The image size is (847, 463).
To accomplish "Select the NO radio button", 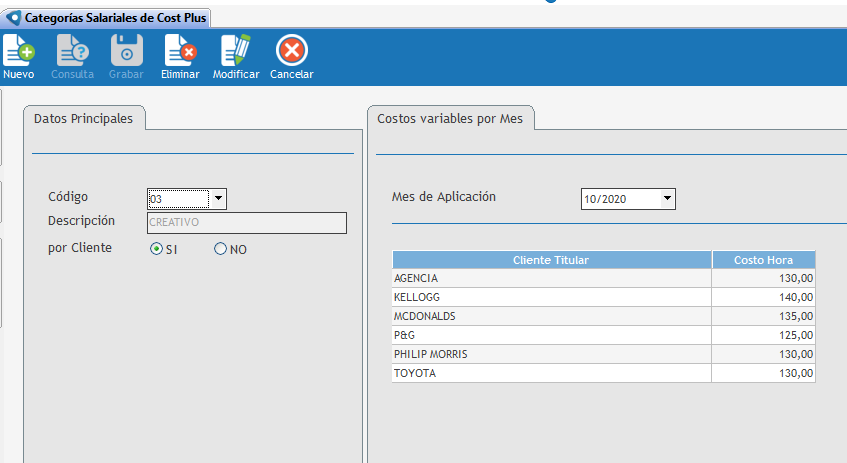I will 220,249.
